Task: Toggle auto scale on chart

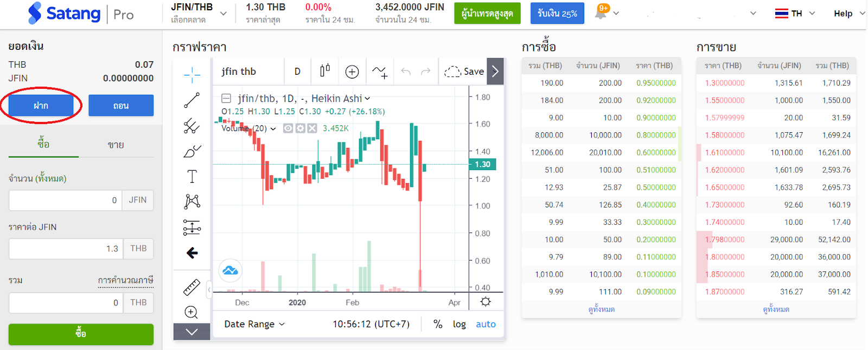Action: click(x=486, y=324)
